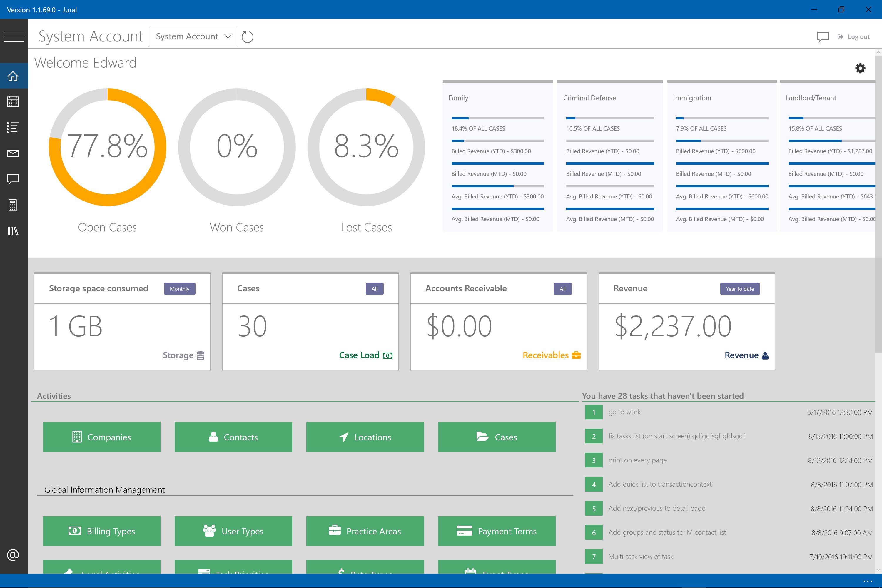Open the library books sidebar icon

click(13, 231)
